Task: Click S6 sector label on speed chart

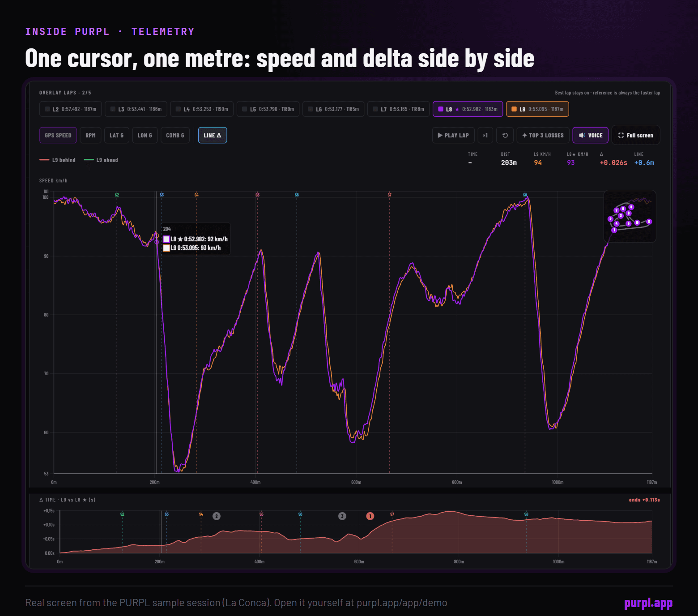Action: pos(297,195)
